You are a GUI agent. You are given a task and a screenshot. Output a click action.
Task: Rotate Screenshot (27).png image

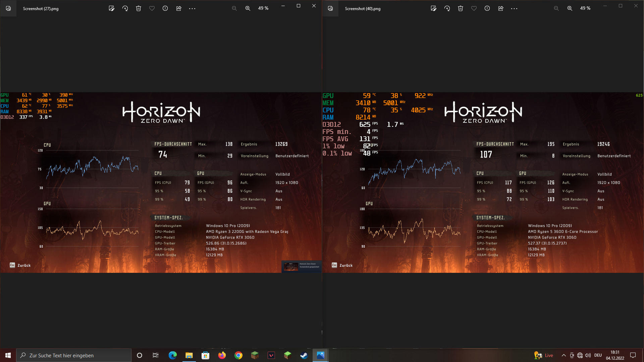coord(125,8)
